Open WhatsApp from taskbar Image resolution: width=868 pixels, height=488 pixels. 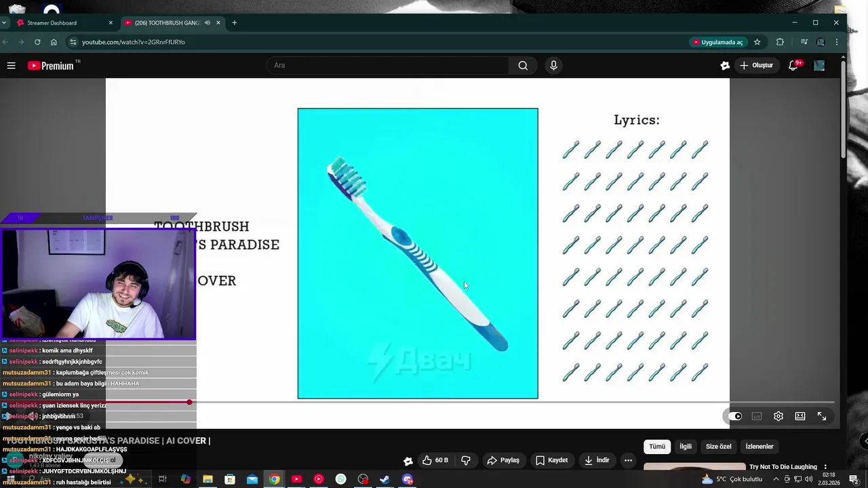[x=341, y=479]
